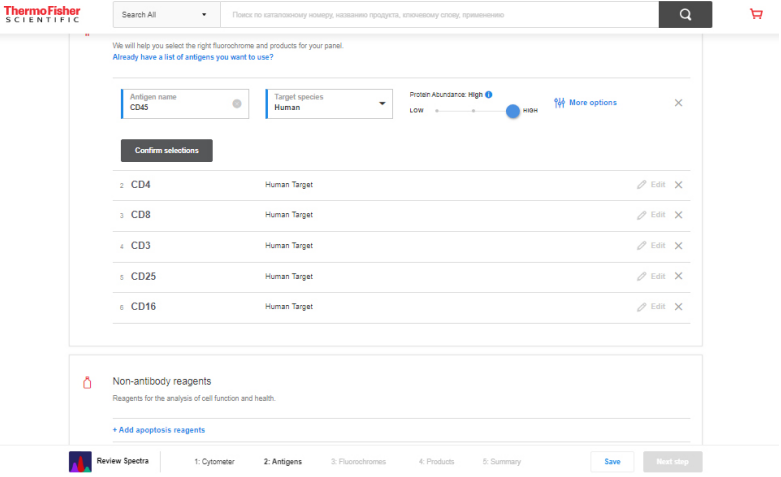Go to the 1: Cytometer step

[x=214, y=462]
